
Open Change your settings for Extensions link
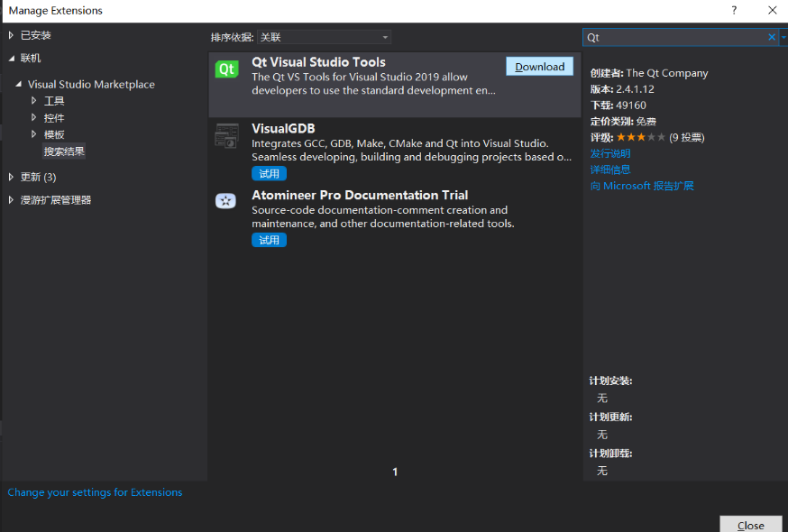coord(95,492)
